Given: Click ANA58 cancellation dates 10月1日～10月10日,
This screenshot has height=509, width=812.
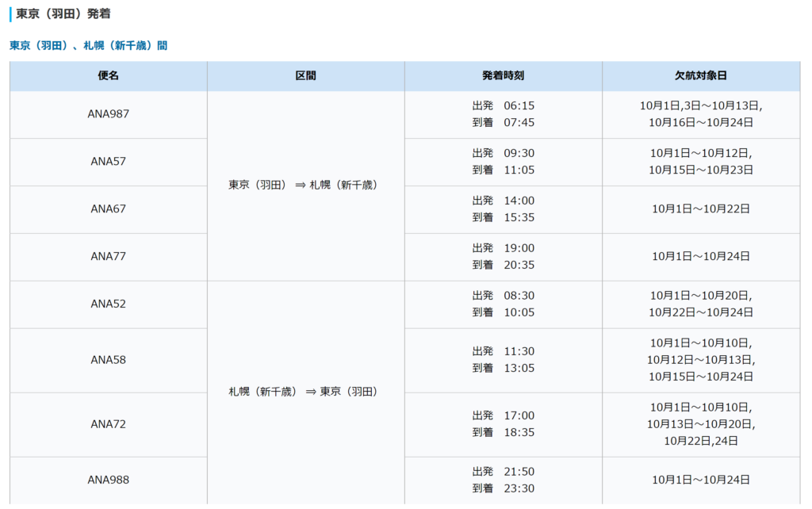Looking at the screenshot, I should pyautogui.click(x=701, y=344).
